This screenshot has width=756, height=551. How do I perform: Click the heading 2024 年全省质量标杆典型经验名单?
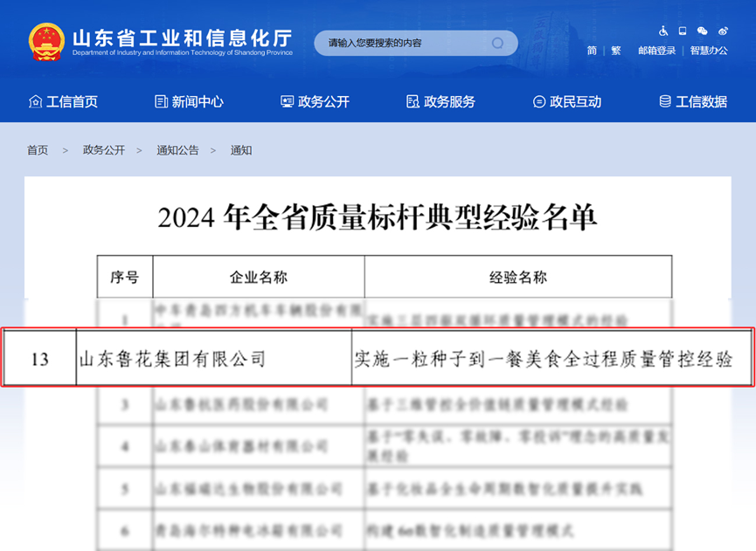pos(378,217)
